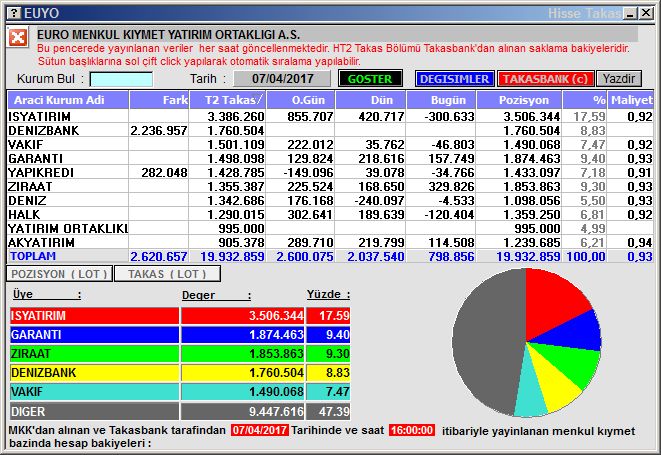The image size is (661, 455).
Task: Click the gray slice of pie chart
Action: point(489,342)
